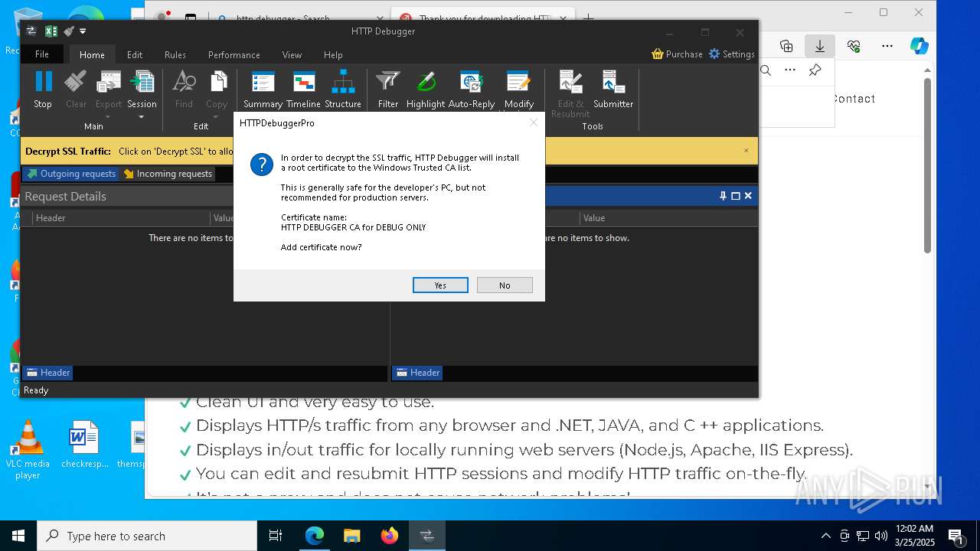The height and width of the screenshot is (551, 980).
Task: Close the details panel with the X icon
Action: point(748,196)
